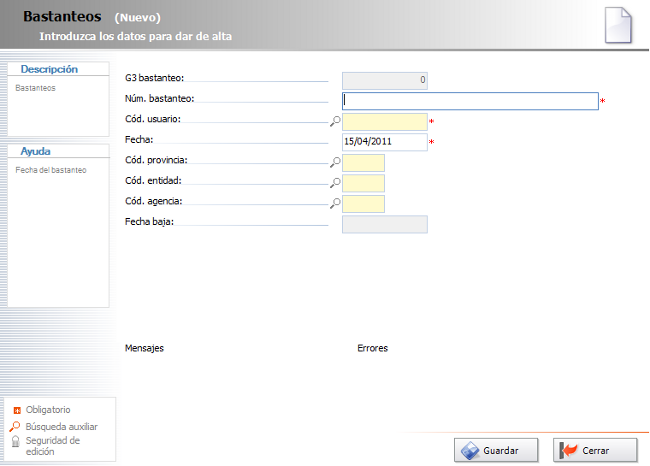Image resolution: width=650 pixels, height=466 pixels.
Task: Save the record with Guardar button
Action: (496, 450)
